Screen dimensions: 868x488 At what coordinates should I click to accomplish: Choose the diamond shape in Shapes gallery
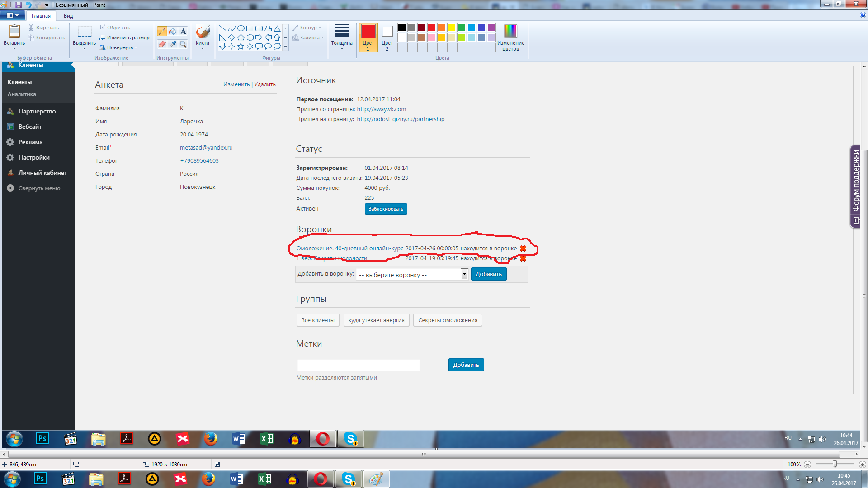(232, 38)
